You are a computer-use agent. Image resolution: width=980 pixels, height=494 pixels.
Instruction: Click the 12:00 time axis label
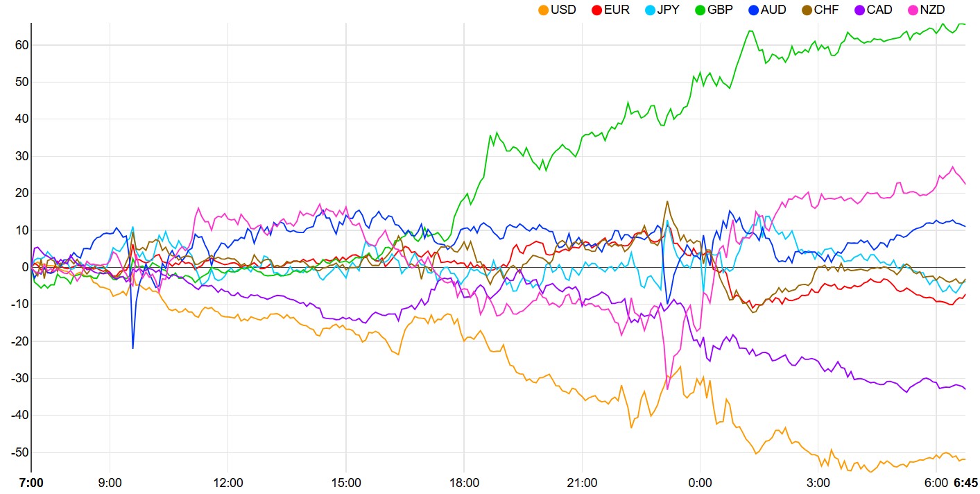pos(228,482)
